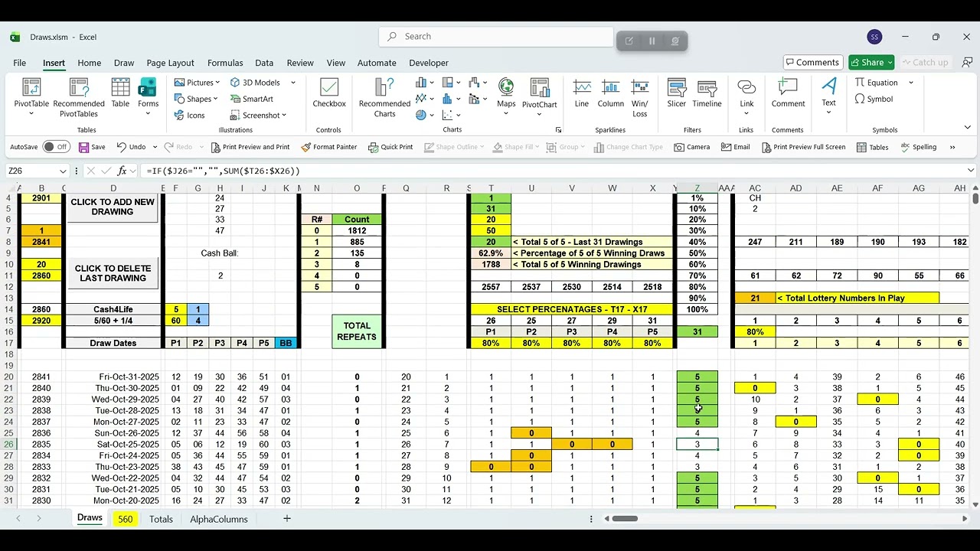Click the CLICK TO DELETE LAST DRAWING button
Image resolution: width=980 pixels, height=551 pixels.
(113, 273)
